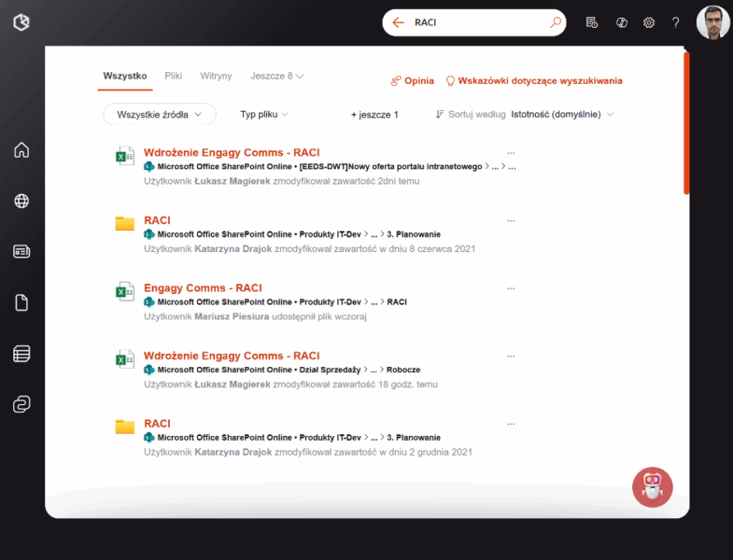
Task: Open the links chain icon in sidebar
Action: (x=21, y=404)
